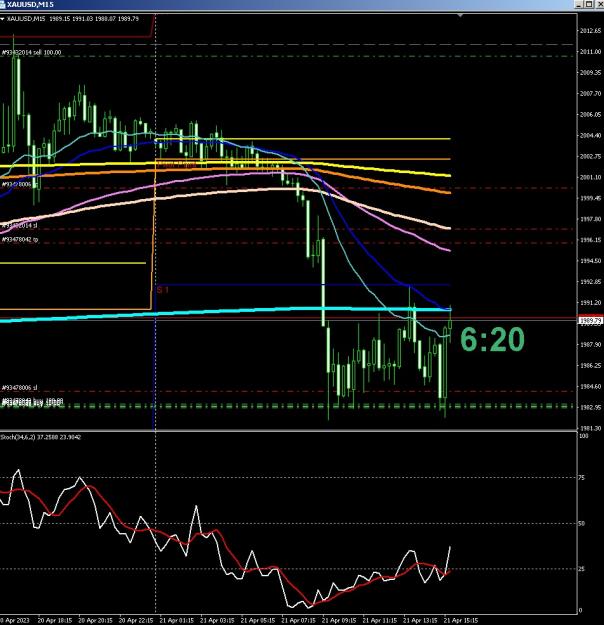Click the chart window icon in title bar
The image size is (604, 625).
[x=2, y=4]
